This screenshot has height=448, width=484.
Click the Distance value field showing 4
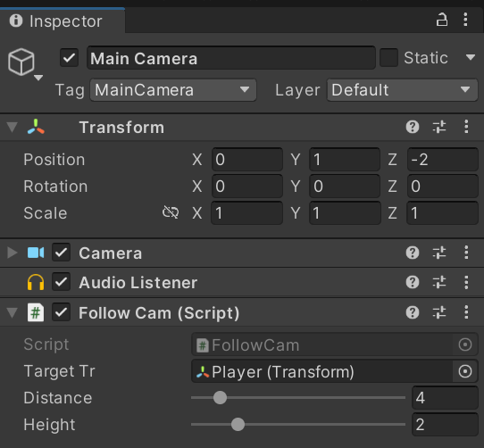(x=445, y=397)
